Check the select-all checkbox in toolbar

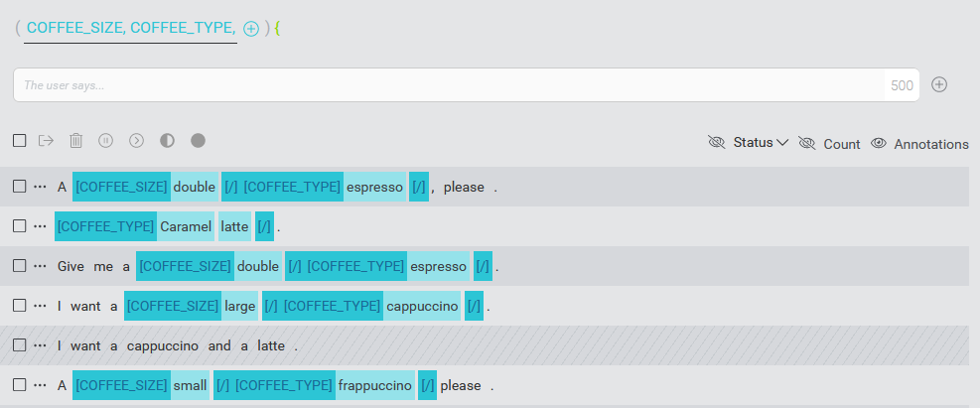20,141
